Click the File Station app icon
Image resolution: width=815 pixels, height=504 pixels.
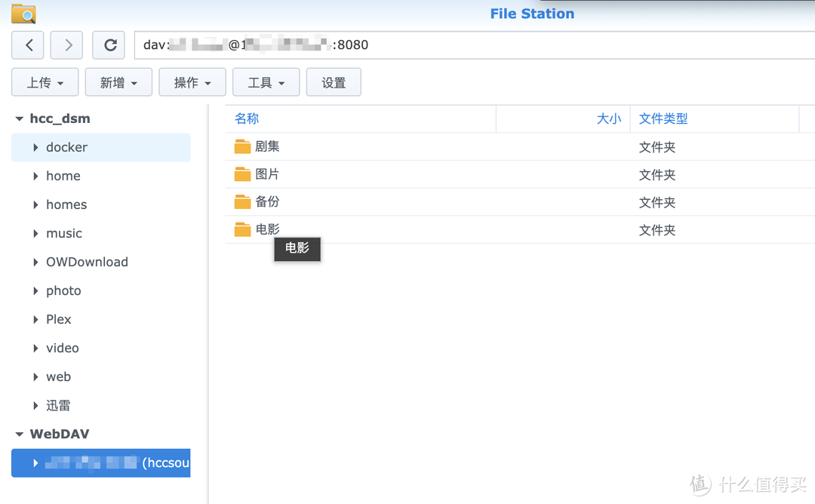[23, 14]
